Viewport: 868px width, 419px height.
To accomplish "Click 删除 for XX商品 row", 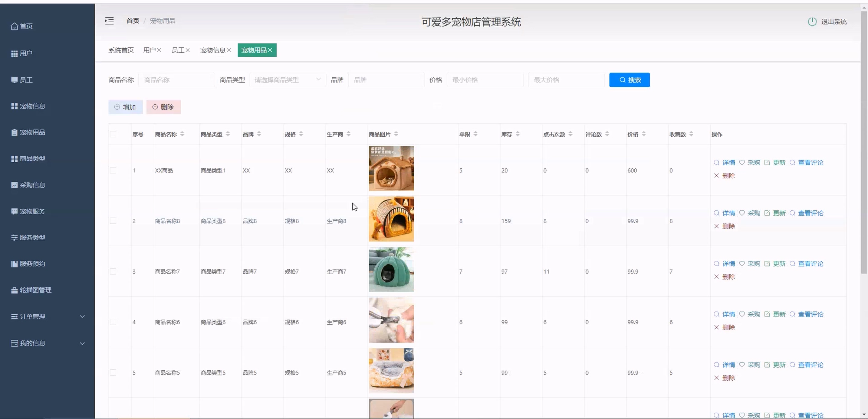I will 725,176.
